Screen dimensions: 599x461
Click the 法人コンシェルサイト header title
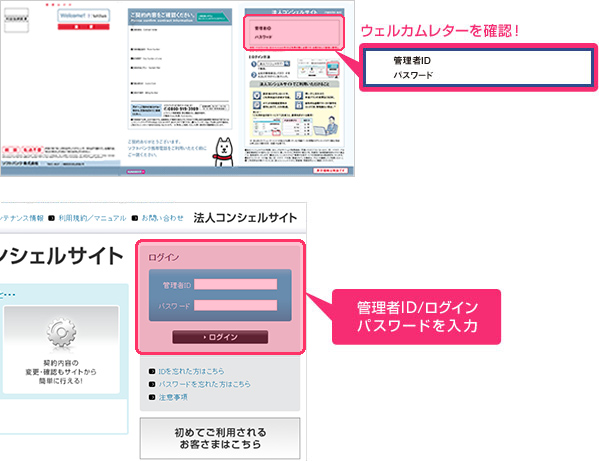(245, 218)
